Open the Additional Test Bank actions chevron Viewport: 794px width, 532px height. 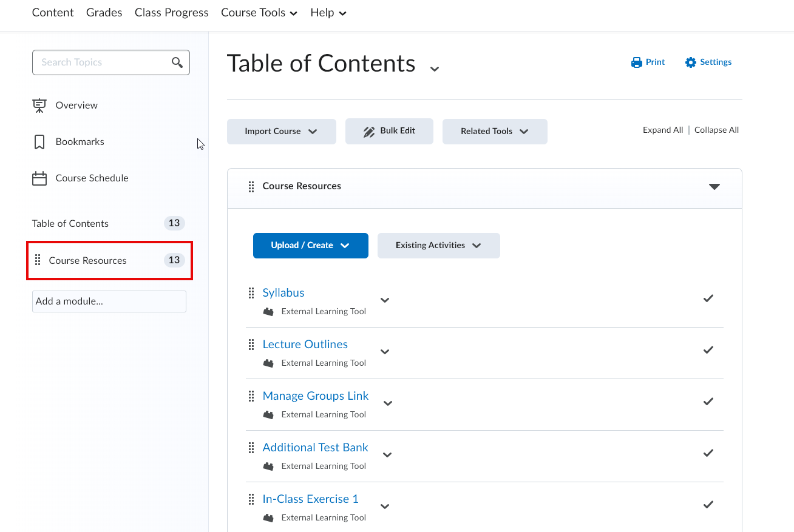387,455
